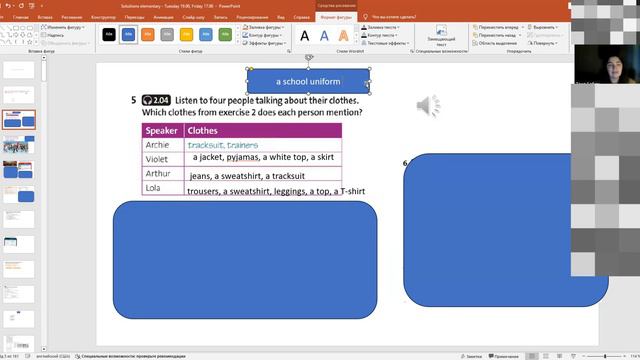Open Контур фигуры dropdown
Viewport: 640px width, 360px height.
262,36
